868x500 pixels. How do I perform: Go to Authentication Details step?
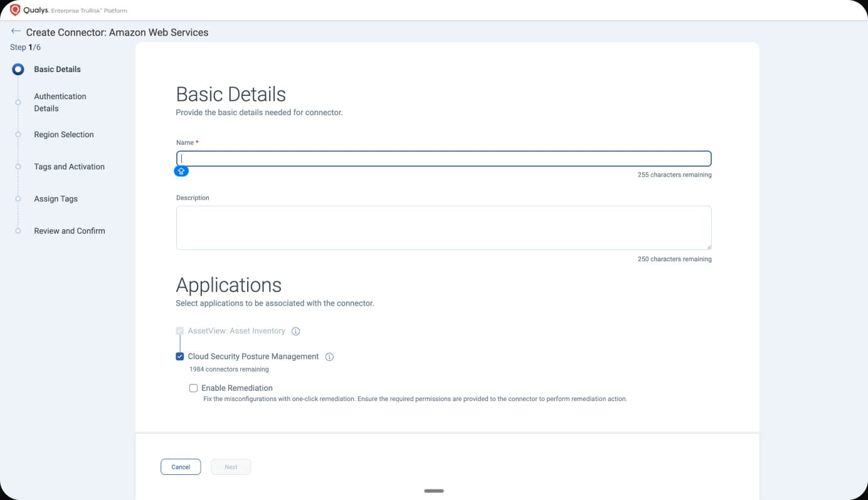[x=60, y=102]
